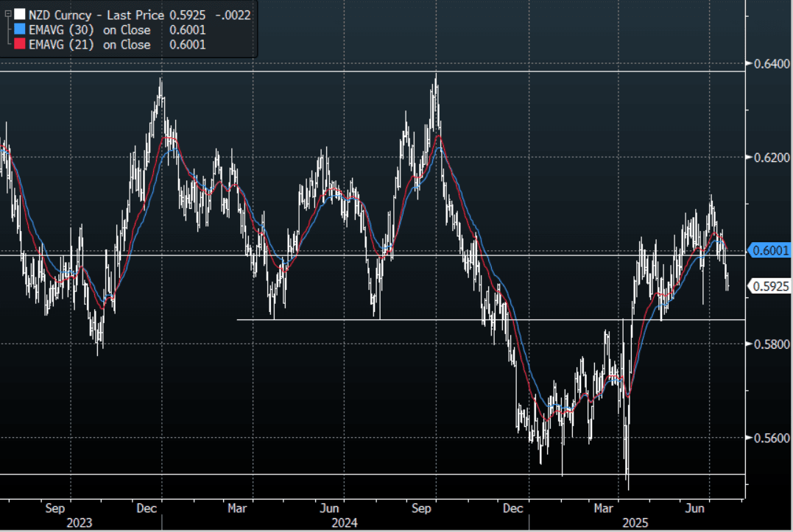Collapse the legend tree using the minus box

[x=7, y=15]
